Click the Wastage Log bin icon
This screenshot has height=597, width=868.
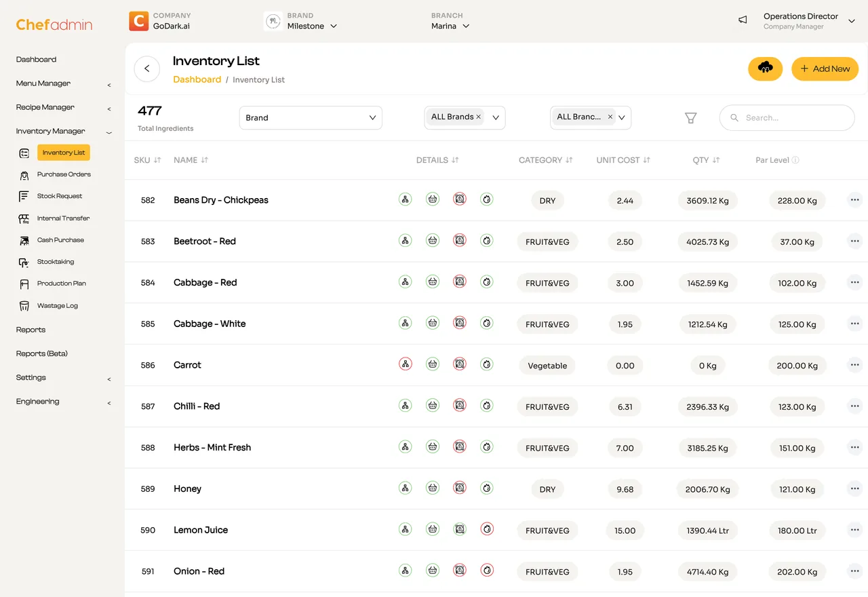[x=24, y=306]
